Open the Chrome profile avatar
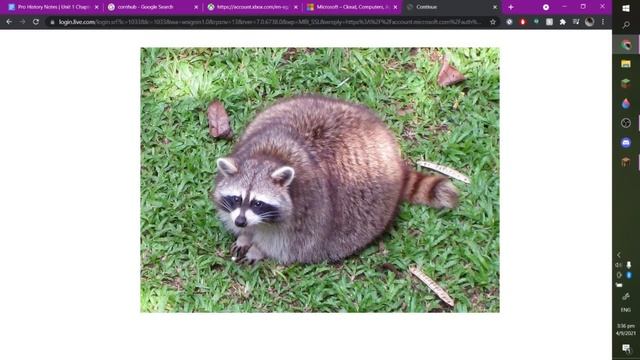This screenshot has height=360, width=640. (x=589, y=22)
